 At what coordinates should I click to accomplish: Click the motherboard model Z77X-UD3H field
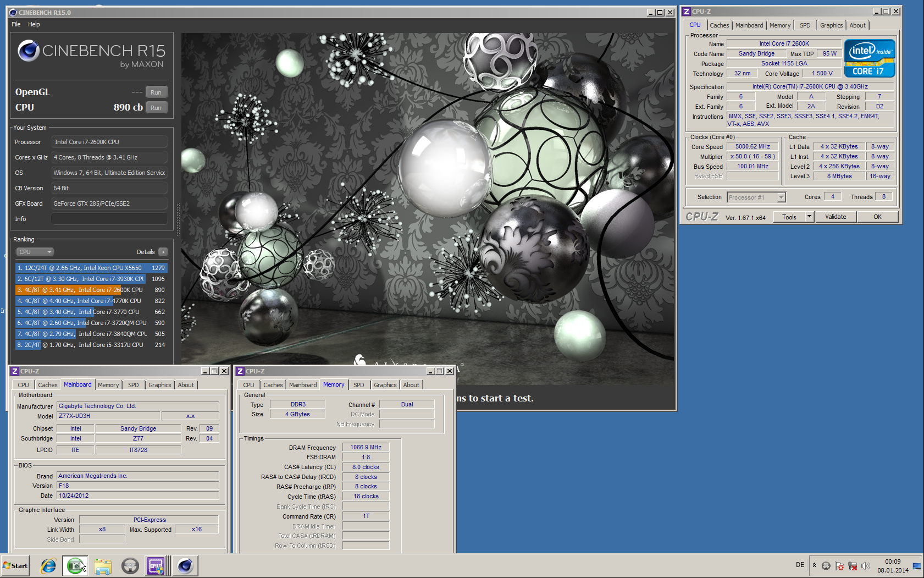pos(109,416)
